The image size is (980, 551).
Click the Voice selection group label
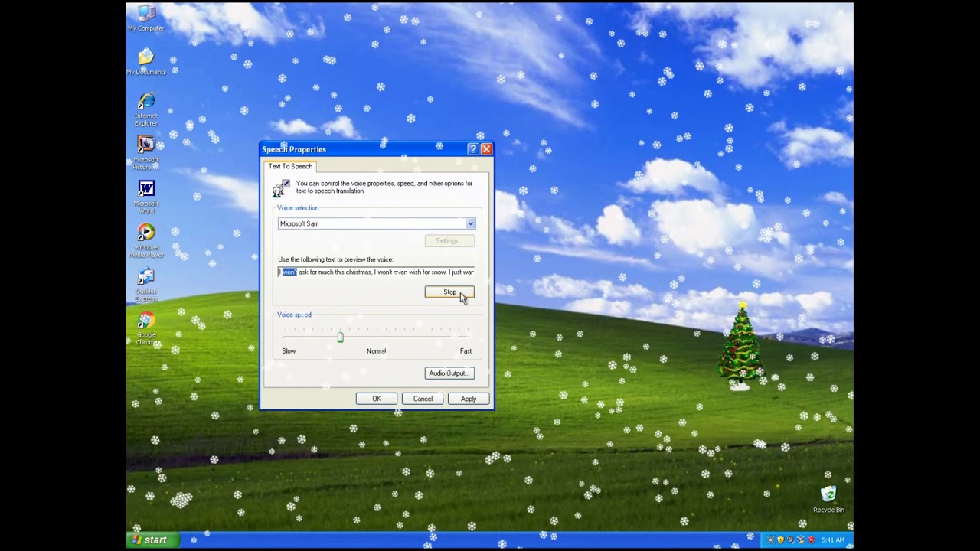[298, 208]
